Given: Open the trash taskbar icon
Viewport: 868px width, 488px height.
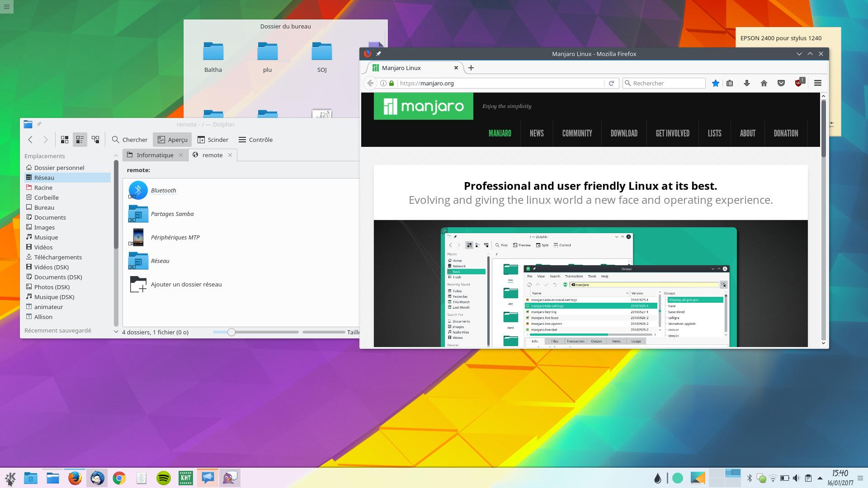Looking at the screenshot, I should coord(31,478).
